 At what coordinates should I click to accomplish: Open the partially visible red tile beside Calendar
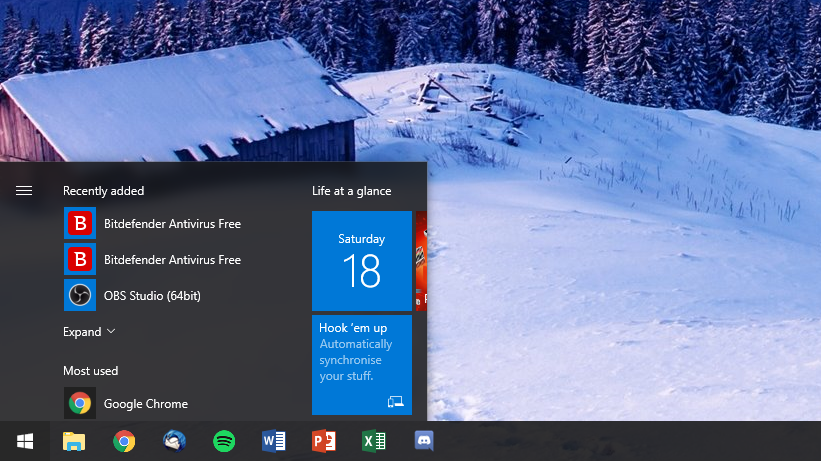421,261
